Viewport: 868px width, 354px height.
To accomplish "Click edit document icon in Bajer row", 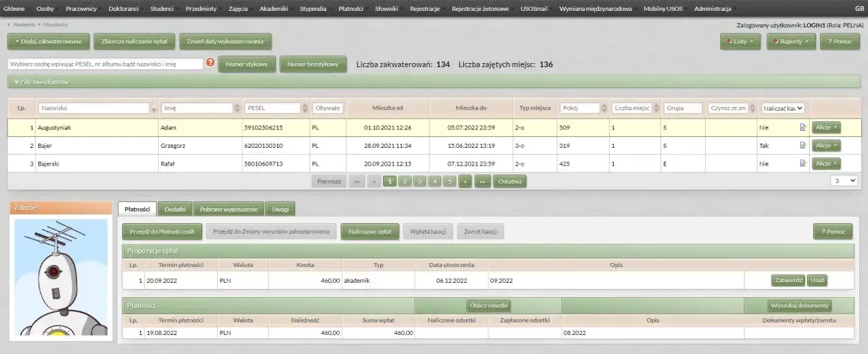I will (x=803, y=145).
